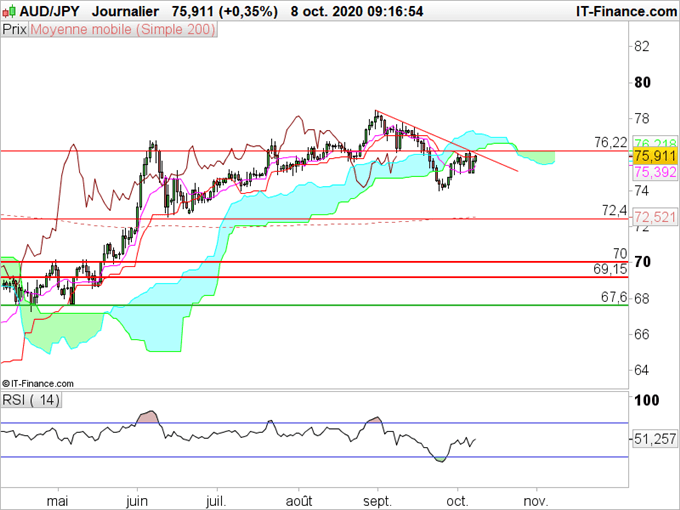This screenshot has height=510, width=680.
Task: Click the price change 75,911 (+0,35%) text
Action: [x=224, y=11]
